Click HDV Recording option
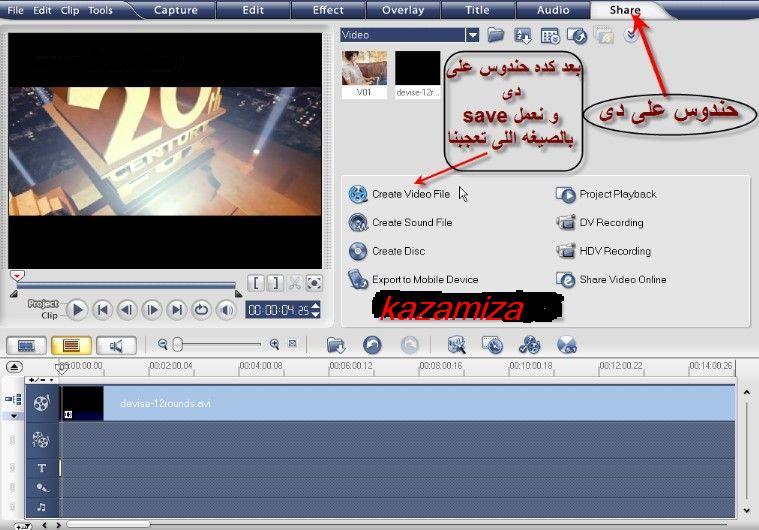The height and width of the screenshot is (530, 759). (x=603, y=251)
